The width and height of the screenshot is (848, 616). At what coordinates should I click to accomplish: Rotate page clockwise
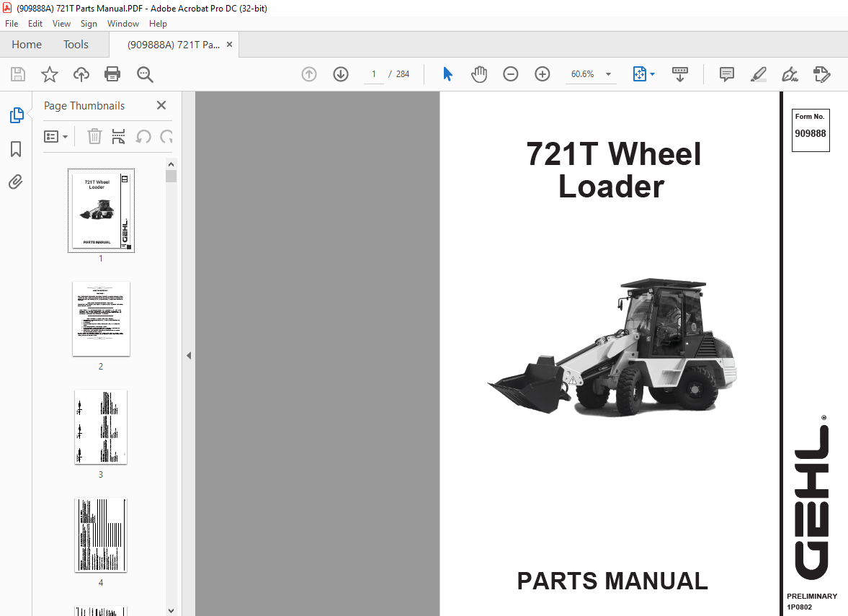166,136
